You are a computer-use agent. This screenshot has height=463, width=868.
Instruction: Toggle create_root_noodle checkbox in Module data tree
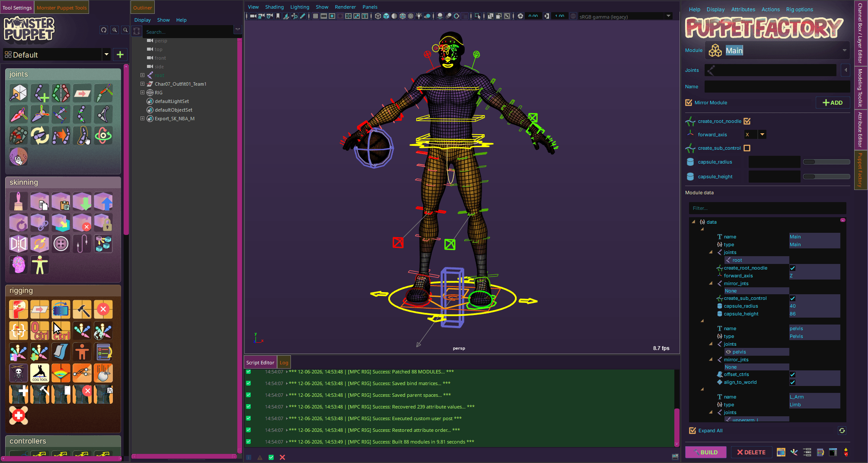pyautogui.click(x=792, y=268)
